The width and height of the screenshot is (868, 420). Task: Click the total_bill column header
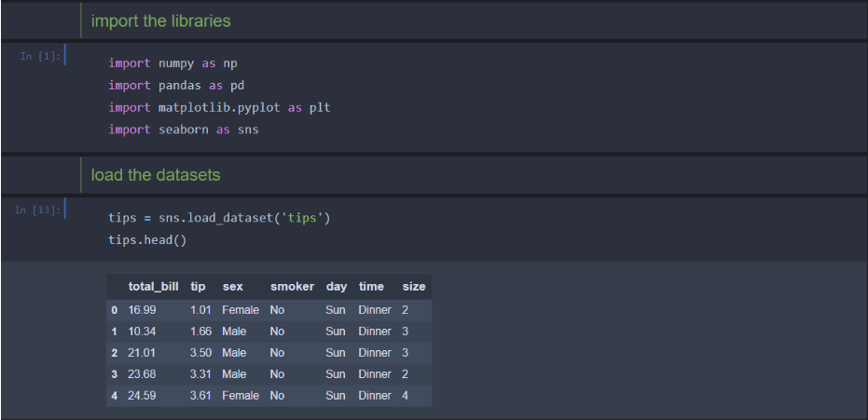click(153, 287)
